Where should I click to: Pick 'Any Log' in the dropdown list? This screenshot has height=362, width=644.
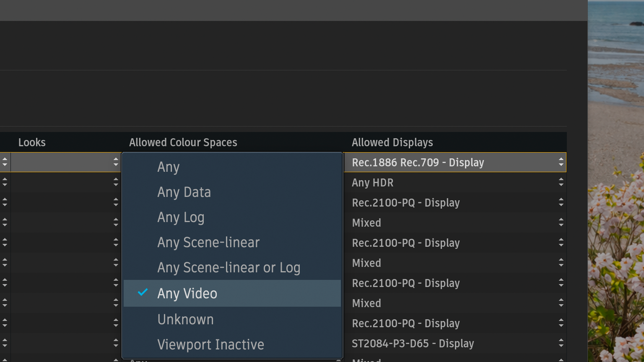click(x=181, y=217)
